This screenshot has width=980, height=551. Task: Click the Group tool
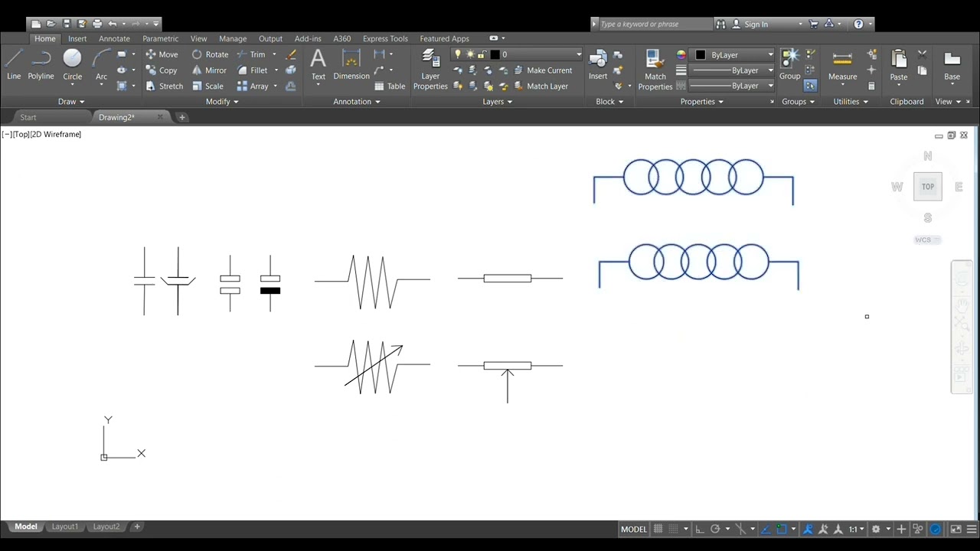point(789,64)
